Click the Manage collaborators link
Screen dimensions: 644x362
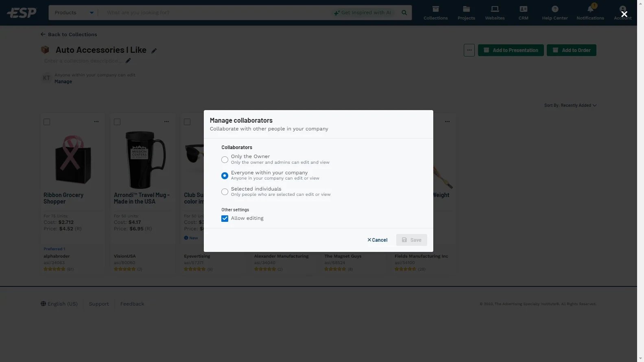[63, 82]
